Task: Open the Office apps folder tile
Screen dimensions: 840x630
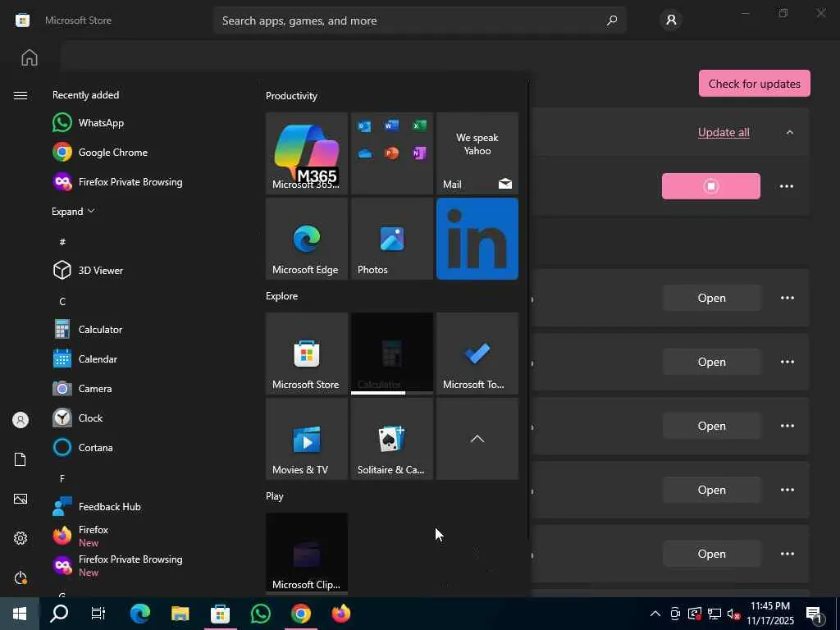Action: click(391, 153)
